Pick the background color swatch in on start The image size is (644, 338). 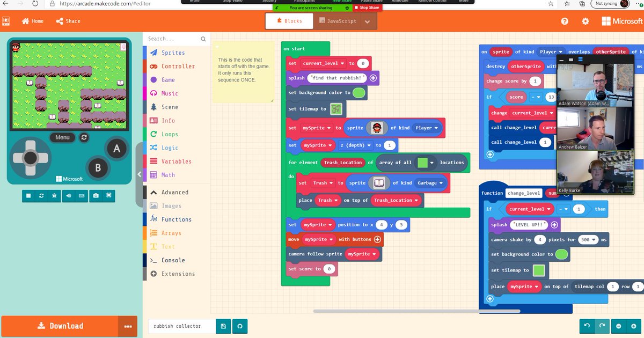(359, 92)
